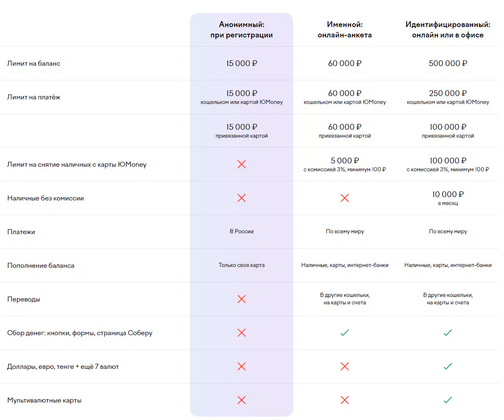The width and height of the screenshot is (504, 420).
Task: Select the Анонимный column header
Action: pos(242,30)
